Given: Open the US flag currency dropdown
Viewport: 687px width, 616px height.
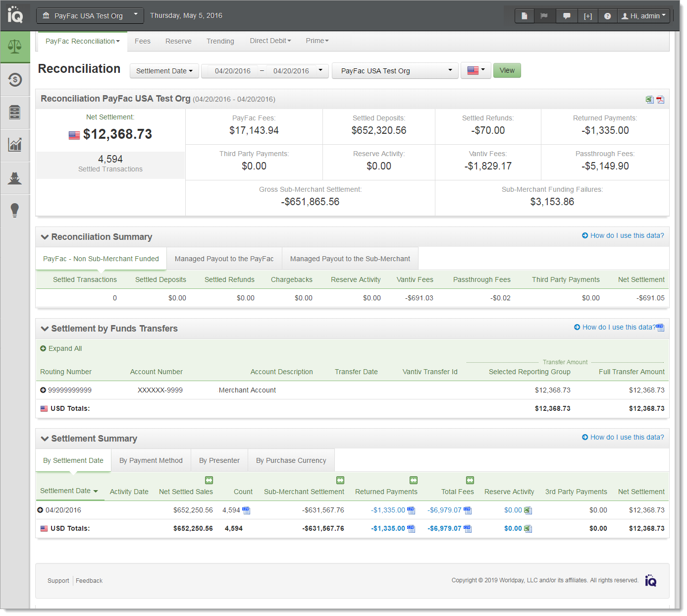Looking at the screenshot, I should coord(476,70).
